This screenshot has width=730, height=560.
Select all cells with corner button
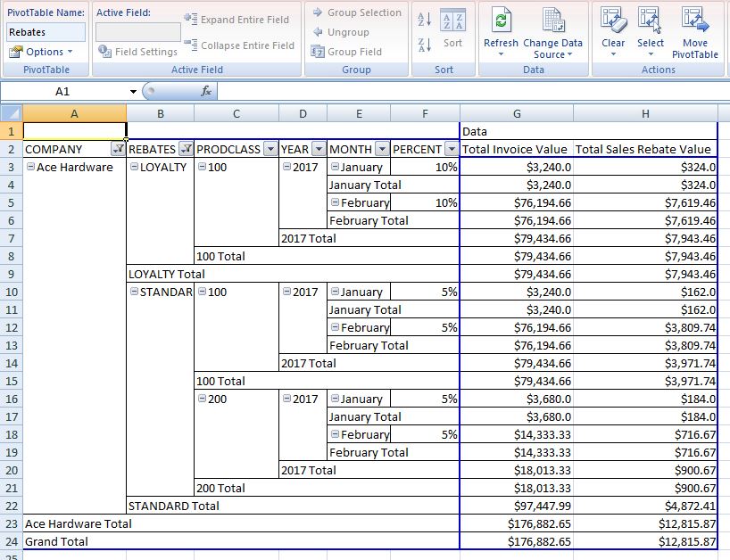coord(12,113)
